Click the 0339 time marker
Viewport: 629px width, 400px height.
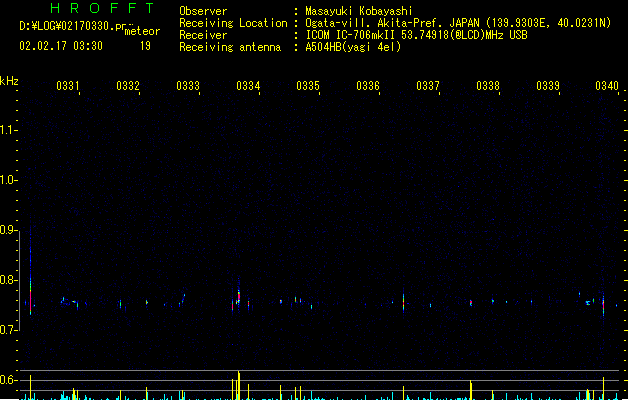[x=548, y=85]
